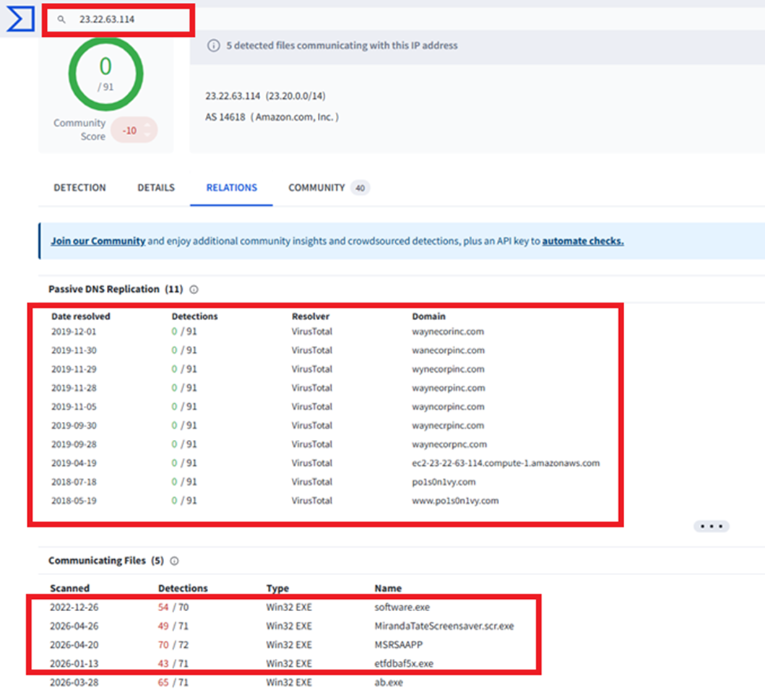Click the 43 / 71 detection value
Image resolution: width=765 pixels, height=700 pixels.
point(173,664)
